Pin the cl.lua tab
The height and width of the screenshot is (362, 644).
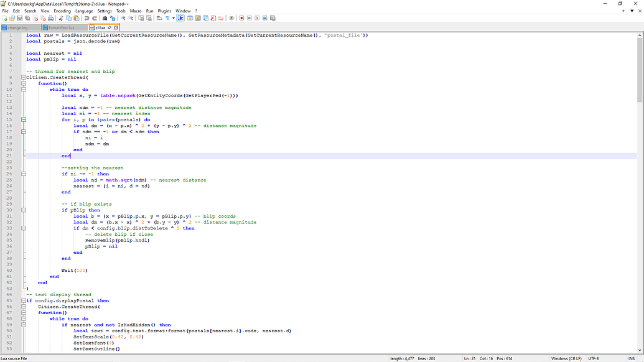(x=110, y=28)
